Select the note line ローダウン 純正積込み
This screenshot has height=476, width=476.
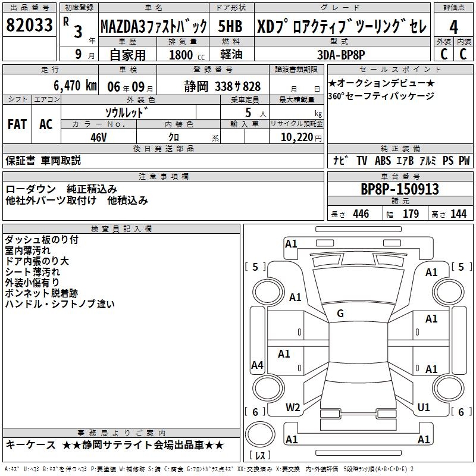(61, 189)
